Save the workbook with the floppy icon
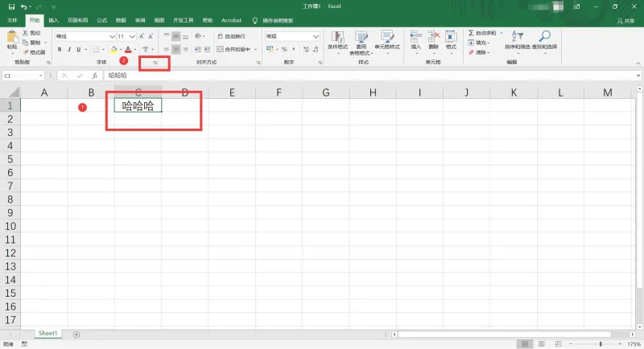This screenshot has height=349, width=644. 11,6
